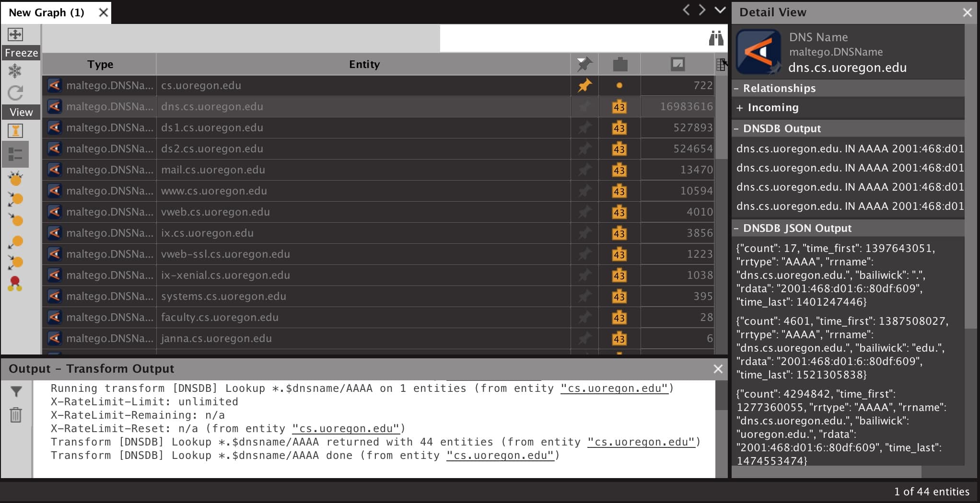Screen dimensions: 980x503
Task: Click the Freeze label in sidebar
Action: pyautogui.click(x=22, y=53)
